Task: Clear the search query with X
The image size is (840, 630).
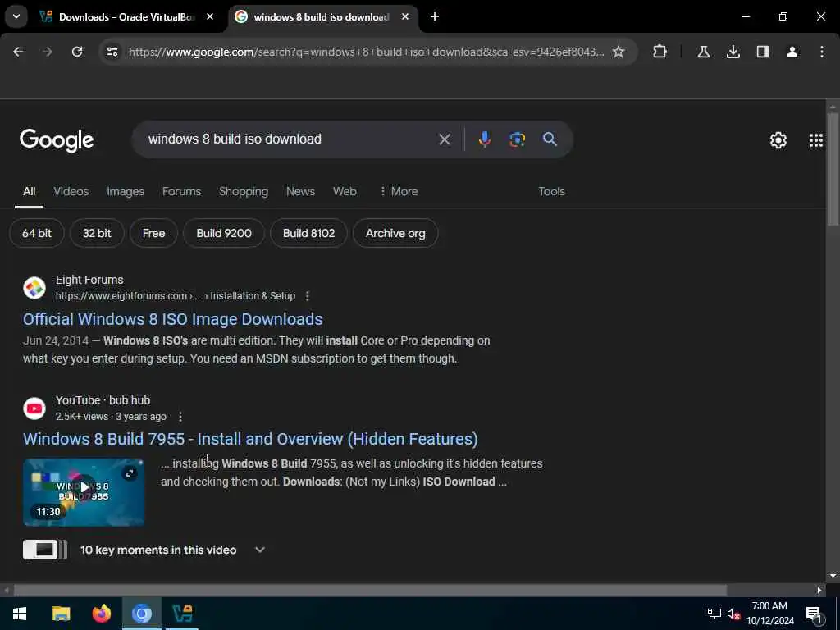Action: 444,139
